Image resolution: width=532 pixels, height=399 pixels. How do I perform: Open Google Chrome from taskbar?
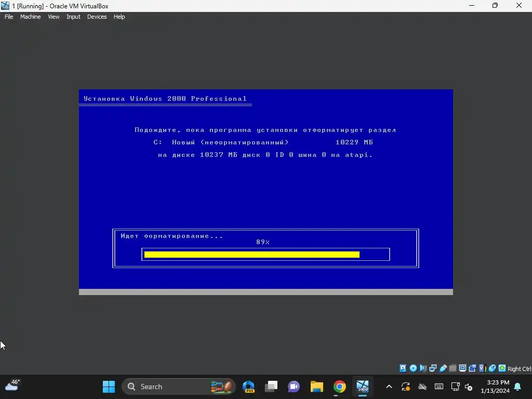340,387
